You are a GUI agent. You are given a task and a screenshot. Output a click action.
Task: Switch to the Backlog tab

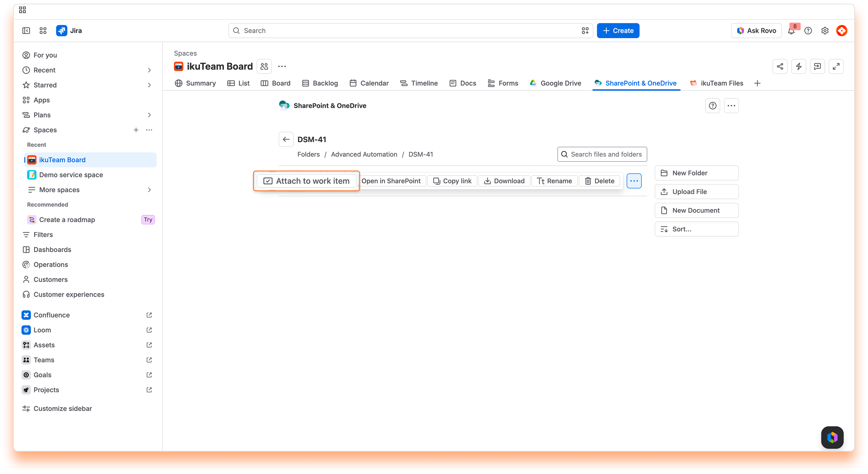pos(320,83)
